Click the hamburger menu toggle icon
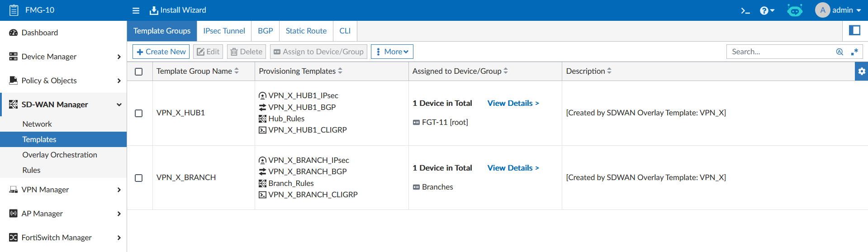This screenshot has width=868, height=252. coord(136,10)
